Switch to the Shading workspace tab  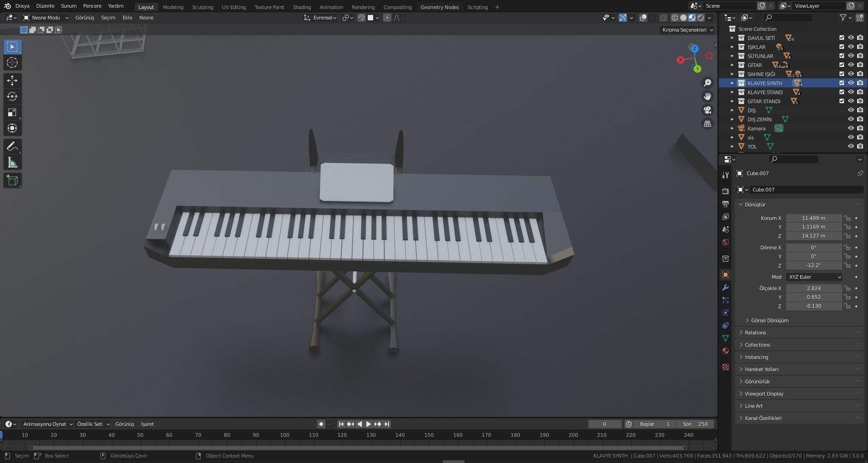tap(302, 7)
